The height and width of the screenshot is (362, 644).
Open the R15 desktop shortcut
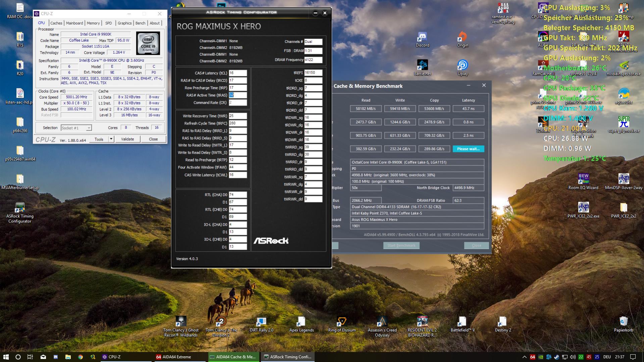[x=20, y=40]
